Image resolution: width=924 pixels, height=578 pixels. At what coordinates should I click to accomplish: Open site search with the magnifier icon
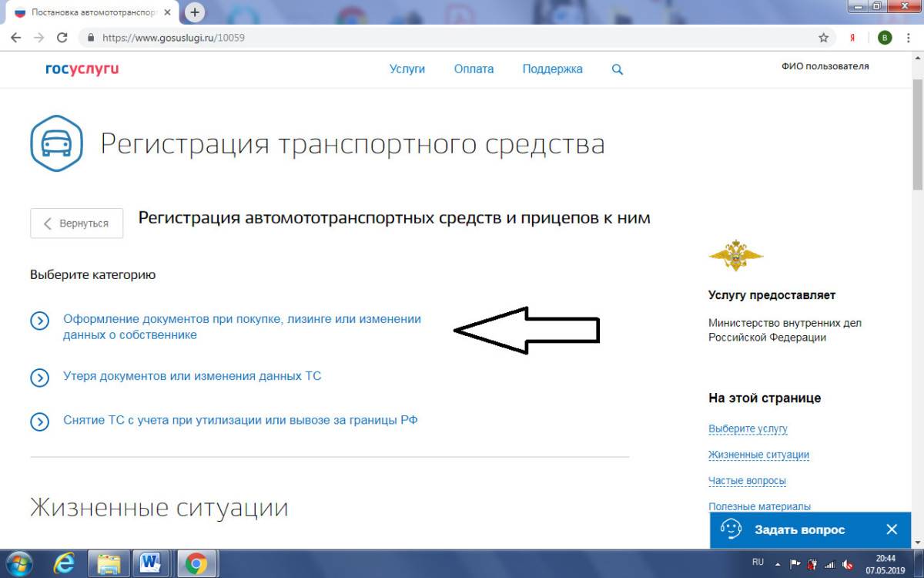[x=616, y=69]
